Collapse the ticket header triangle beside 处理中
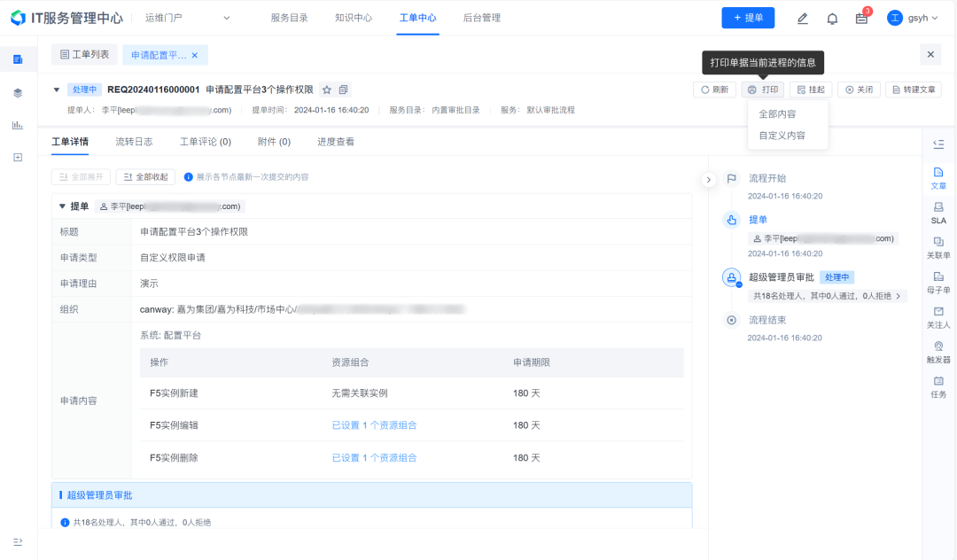Image resolution: width=957 pixels, height=560 pixels. [57, 89]
